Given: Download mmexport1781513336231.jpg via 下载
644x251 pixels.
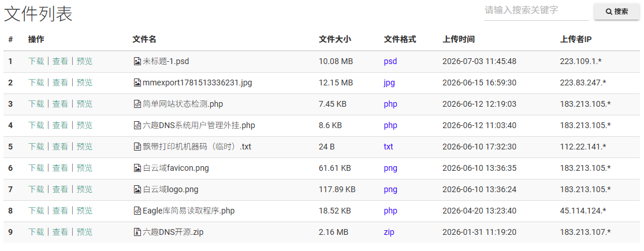Looking at the screenshot, I should 36,83.
